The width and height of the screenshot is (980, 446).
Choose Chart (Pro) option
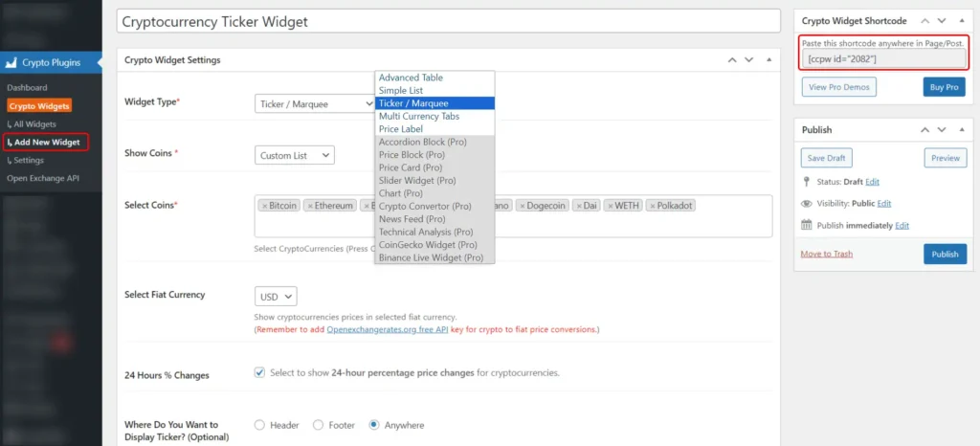pos(435,193)
